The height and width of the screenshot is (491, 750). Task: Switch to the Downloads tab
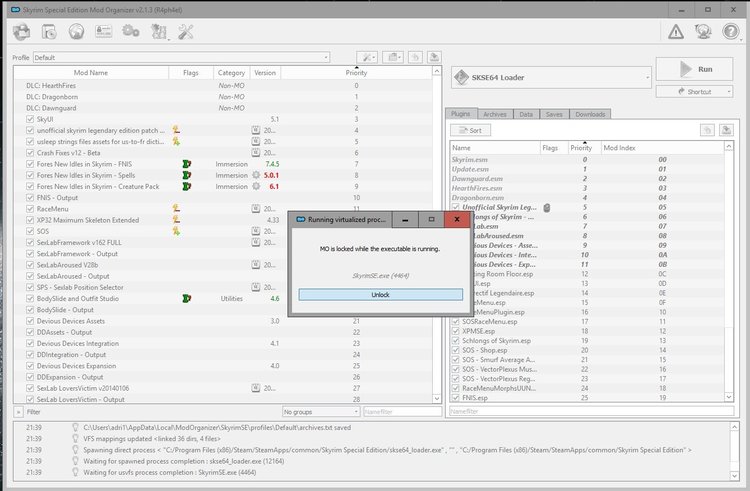click(590, 114)
